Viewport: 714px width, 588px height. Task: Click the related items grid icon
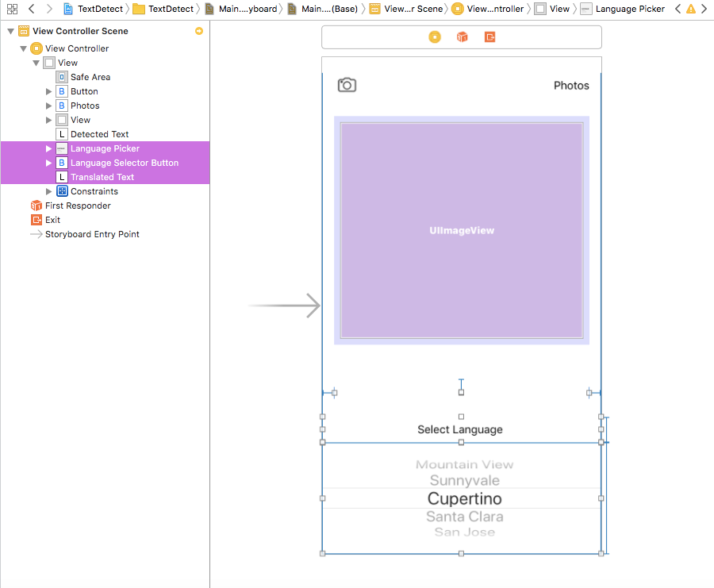click(x=12, y=9)
